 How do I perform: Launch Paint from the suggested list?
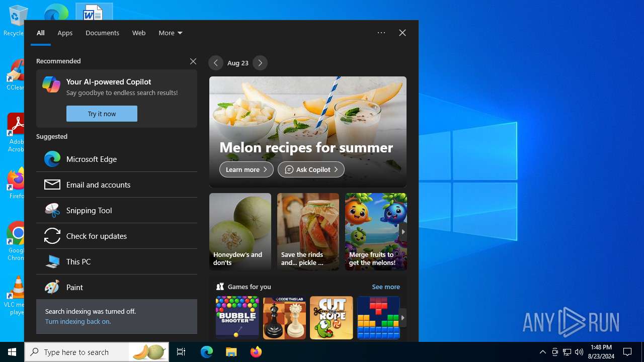tap(117, 287)
